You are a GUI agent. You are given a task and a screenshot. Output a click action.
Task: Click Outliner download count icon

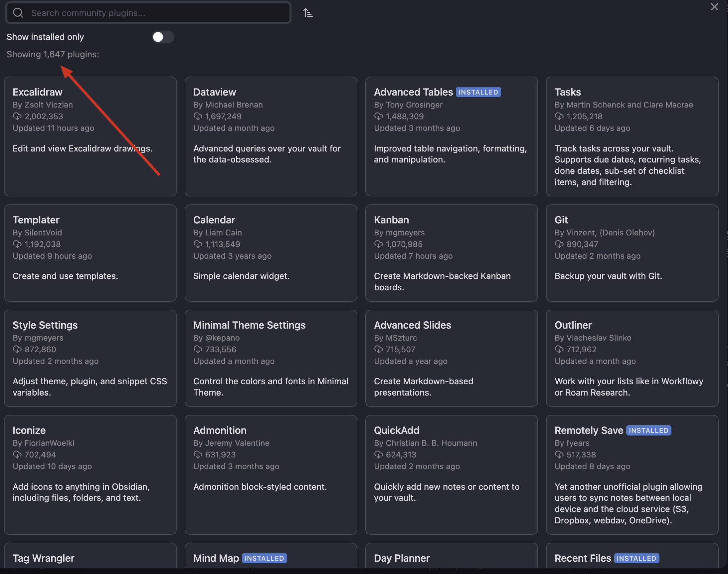559,350
